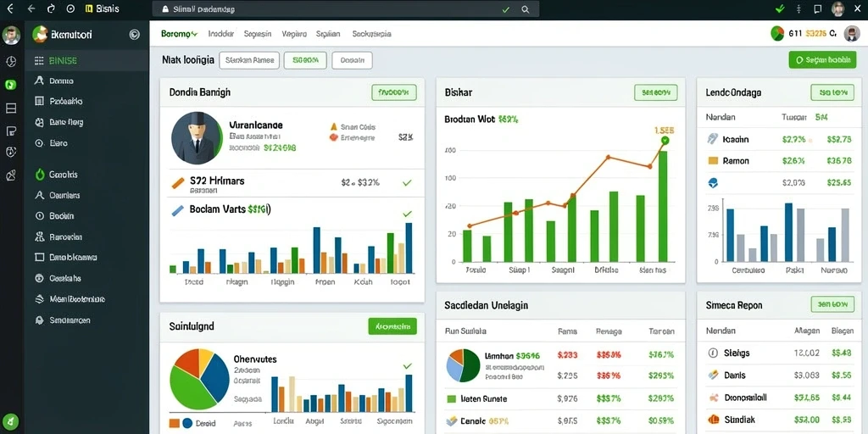Click the green pie icon in top-right header
This screenshot has width=868, height=434.
coord(778,33)
